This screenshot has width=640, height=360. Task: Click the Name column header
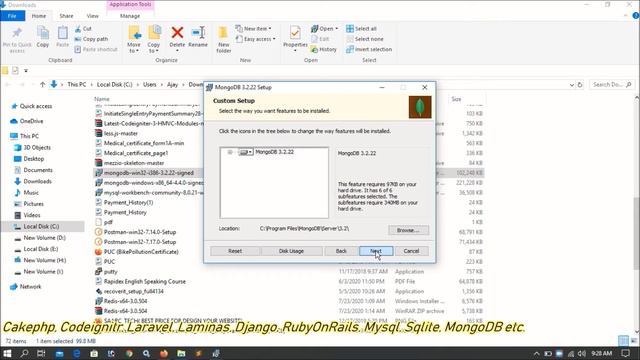point(102,99)
